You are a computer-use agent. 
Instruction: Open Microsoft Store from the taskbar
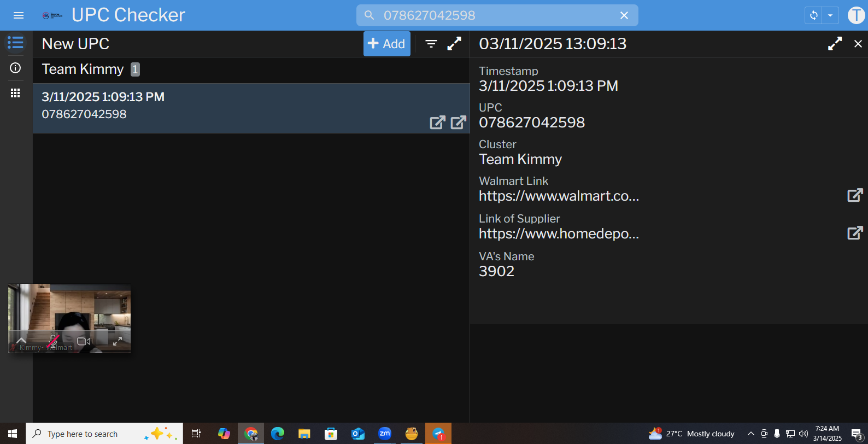331,434
